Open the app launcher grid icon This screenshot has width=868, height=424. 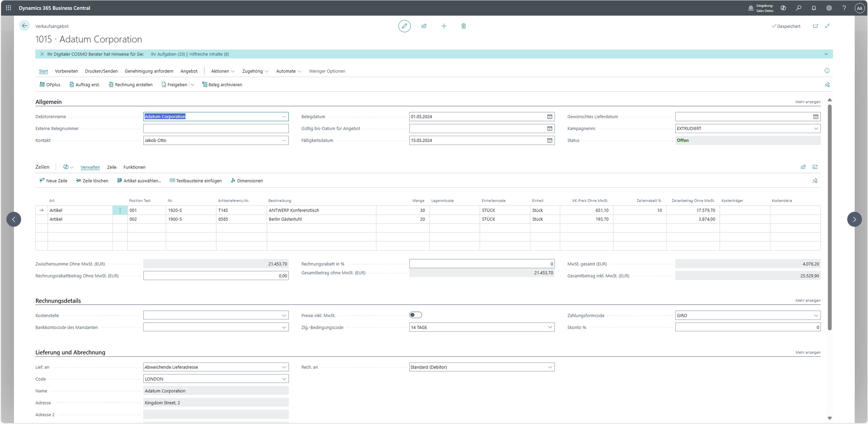(x=9, y=8)
